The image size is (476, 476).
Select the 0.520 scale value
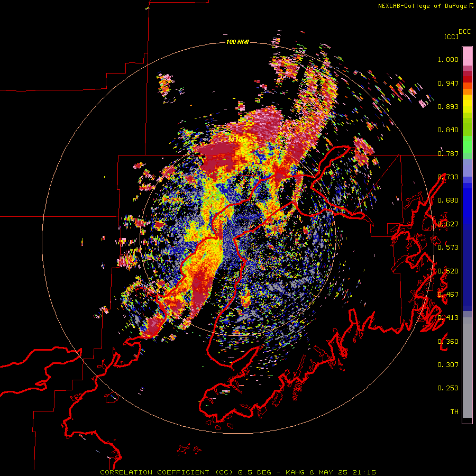[448, 271]
